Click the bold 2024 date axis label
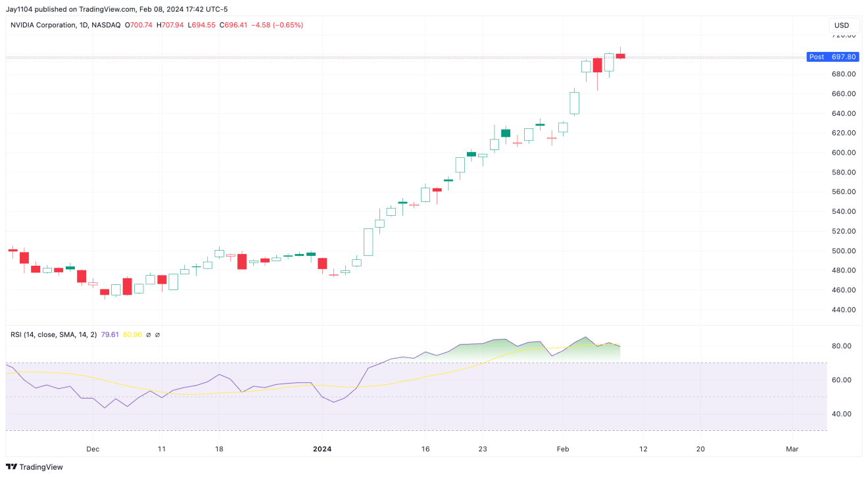 [x=323, y=449]
